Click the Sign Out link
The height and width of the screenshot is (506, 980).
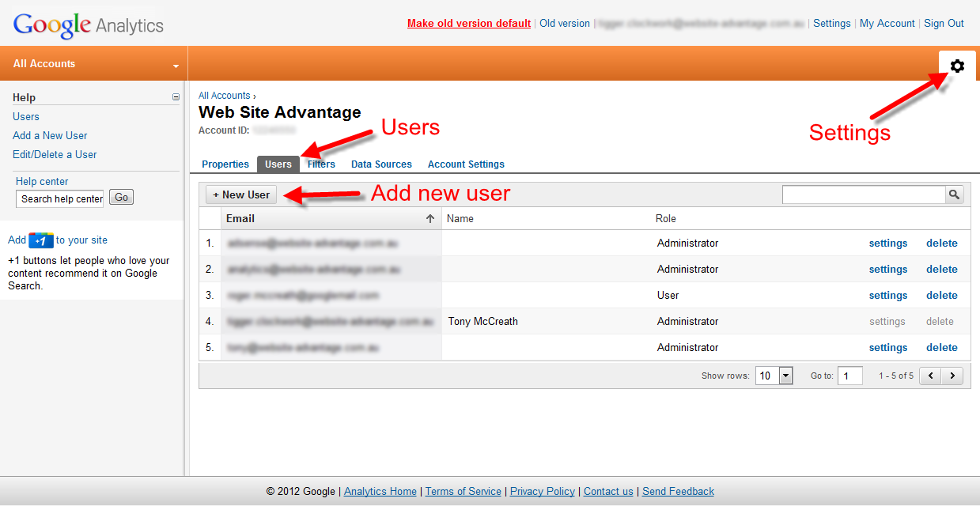[x=944, y=24]
